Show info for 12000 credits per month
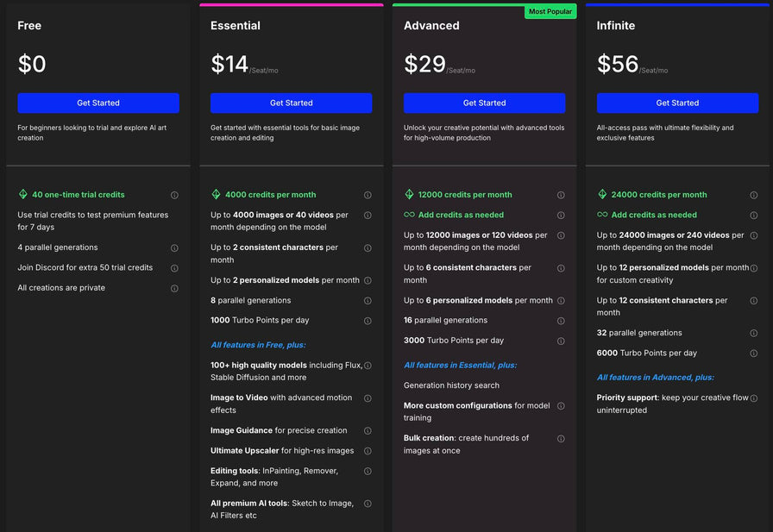Screen dimensions: 773x532 561,196
